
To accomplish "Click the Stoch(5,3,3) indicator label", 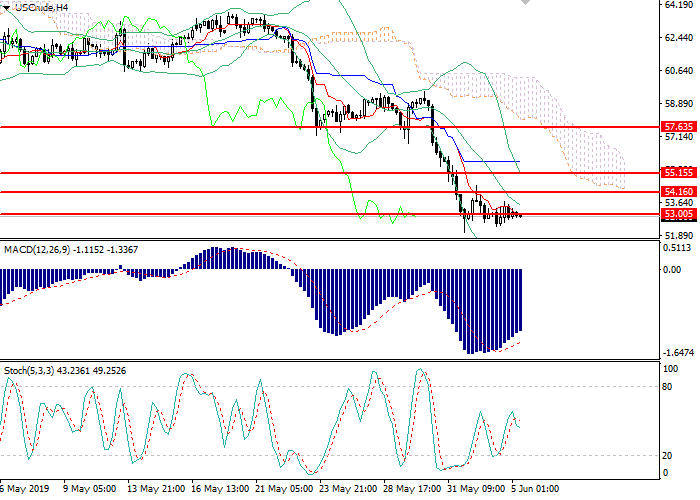I will 30,371.
